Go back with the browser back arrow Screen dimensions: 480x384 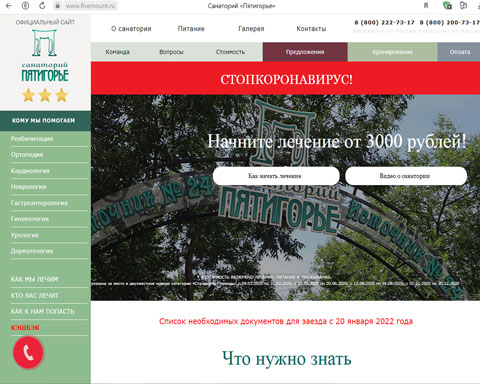(9, 6)
